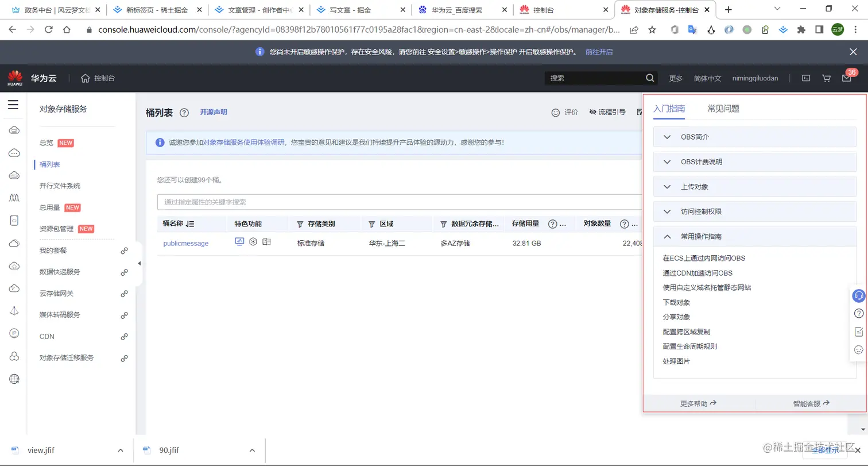Screen dimensions: 868x466
Task: Click the third feature icon for publicmessage
Action: pos(267,242)
